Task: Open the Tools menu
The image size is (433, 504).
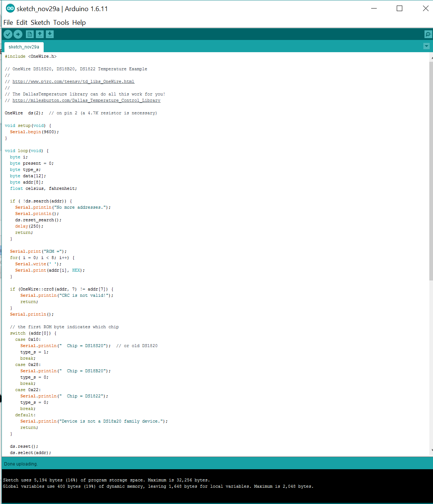Action: click(61, 23)
